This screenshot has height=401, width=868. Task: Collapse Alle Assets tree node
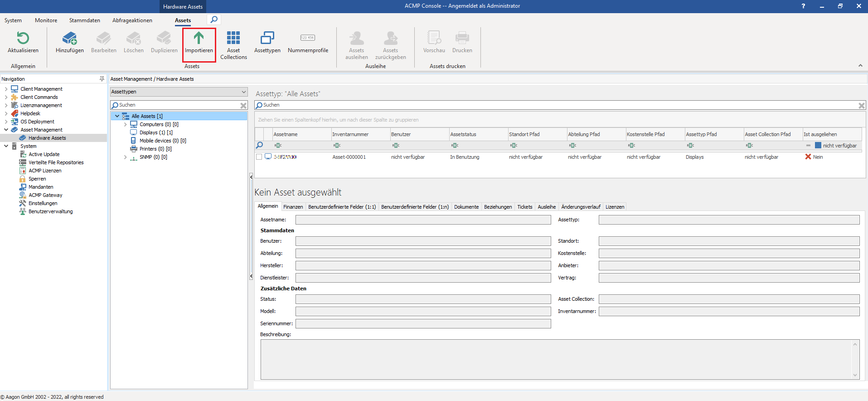tap(117, 116)
